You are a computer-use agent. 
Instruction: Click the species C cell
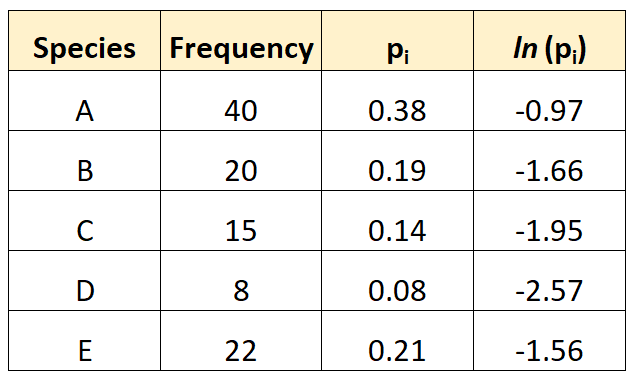pyautogui.click(x=84, y=221)
